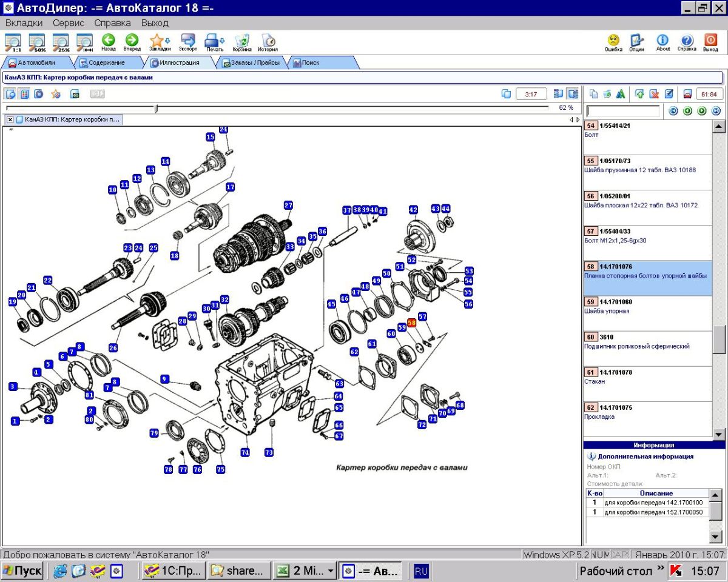The height and width of the screenshot is (582, 728).
Task: Open the Корзина basket
Action: click(x=242, y=42)
